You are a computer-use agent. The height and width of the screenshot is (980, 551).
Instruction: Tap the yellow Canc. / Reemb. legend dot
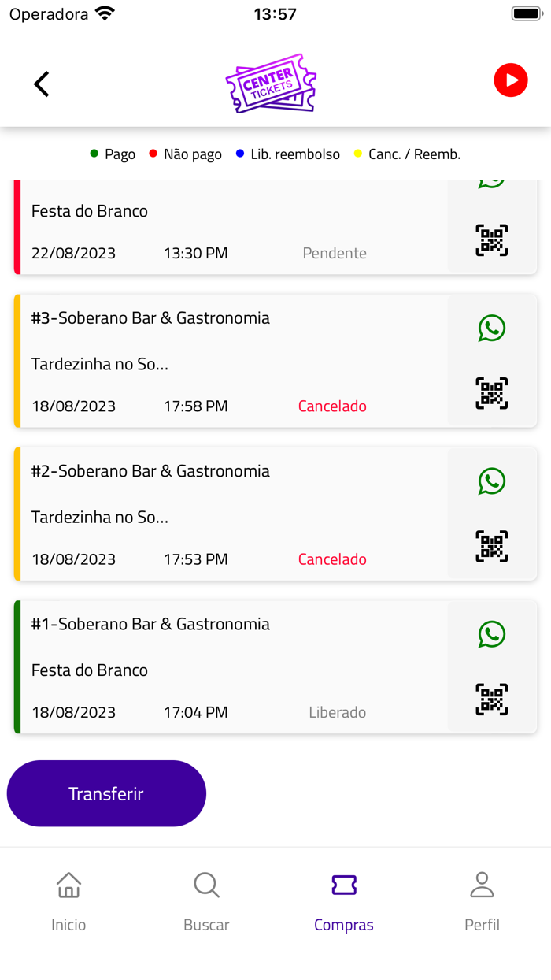click(358, 154)
